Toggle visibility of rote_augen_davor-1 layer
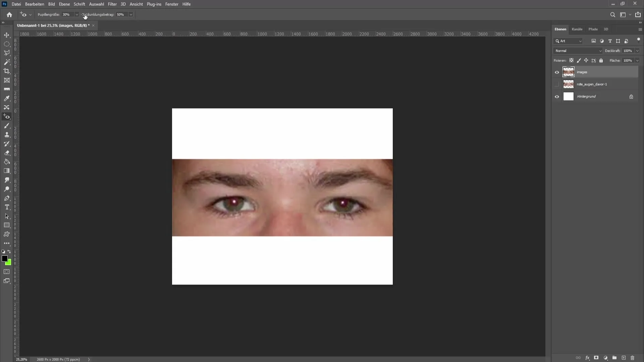644x362 pixels. tap(556, 84)
